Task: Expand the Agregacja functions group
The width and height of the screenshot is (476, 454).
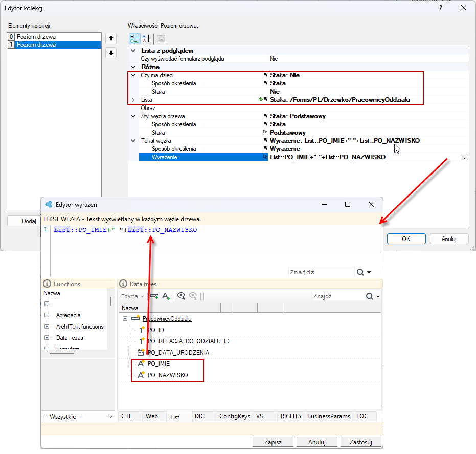Action: pos(47,315)
